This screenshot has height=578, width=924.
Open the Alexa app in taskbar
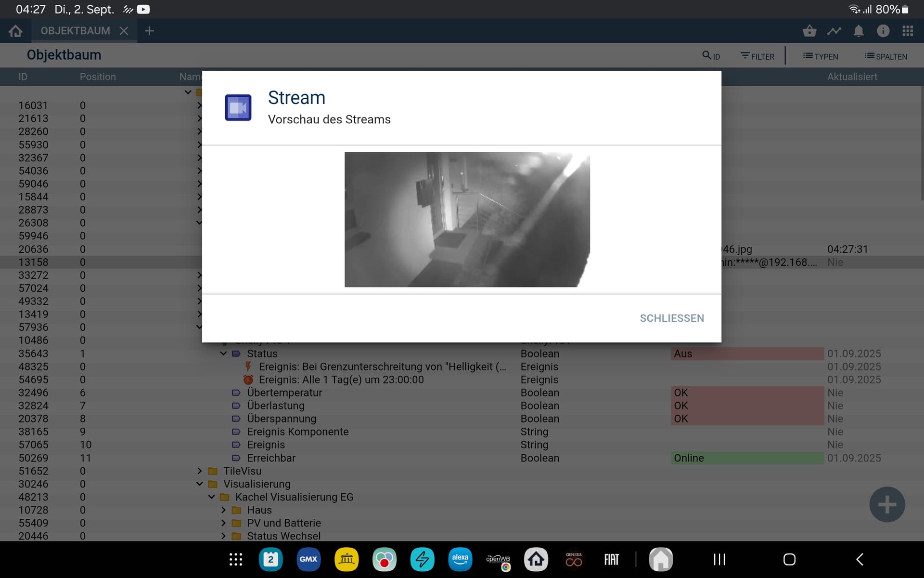coord(460,559)
